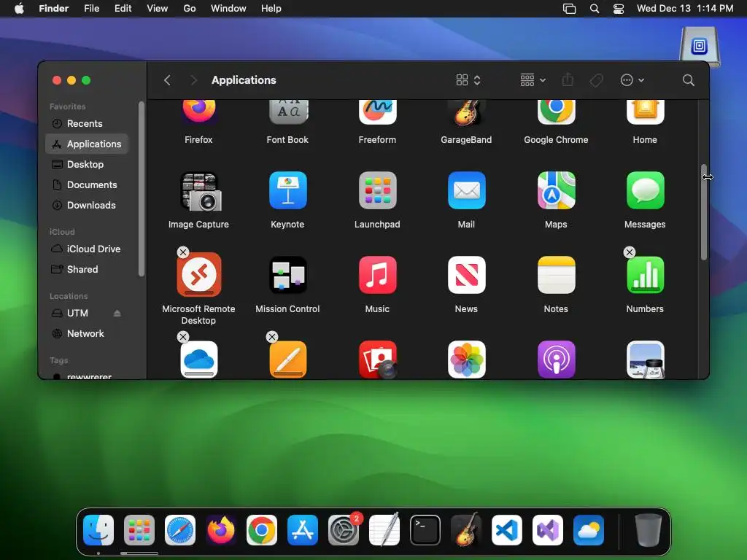
Task: Open Downloads in the sidebar
Action: (x=87, y=205)
